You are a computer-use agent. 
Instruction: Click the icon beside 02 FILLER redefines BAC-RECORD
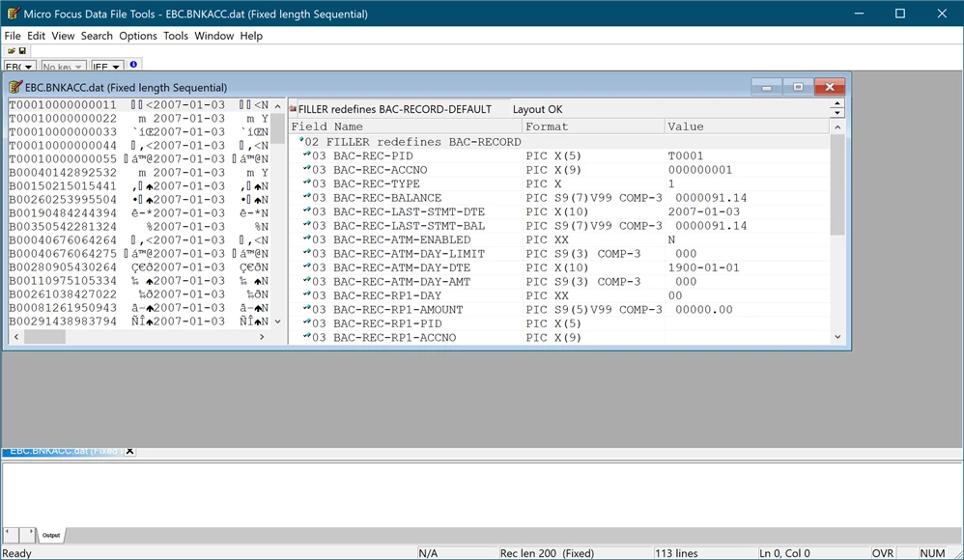coord(301,141)
